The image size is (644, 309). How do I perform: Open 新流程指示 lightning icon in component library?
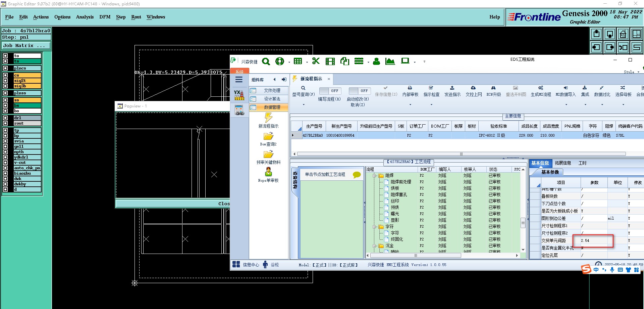coord(268,118)
